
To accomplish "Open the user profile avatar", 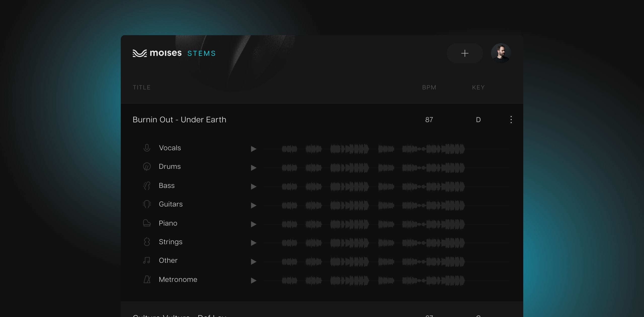I will point(501,53).
